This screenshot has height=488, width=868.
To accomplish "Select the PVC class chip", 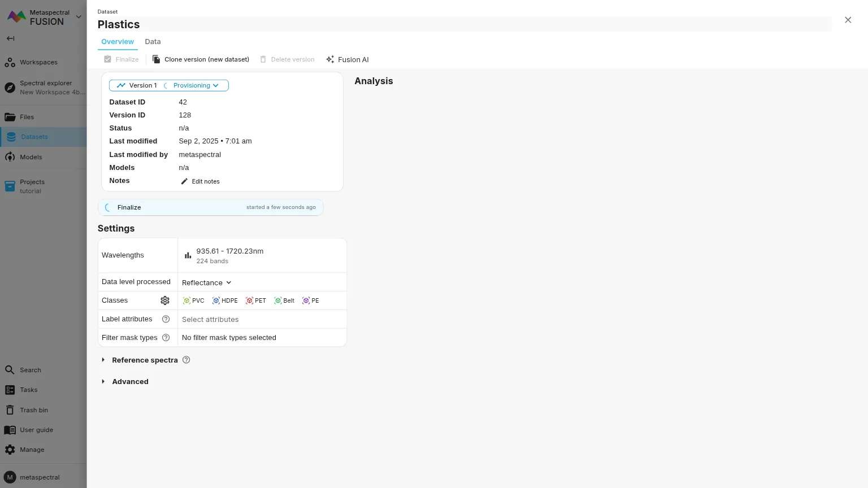I will click(193, 300).
